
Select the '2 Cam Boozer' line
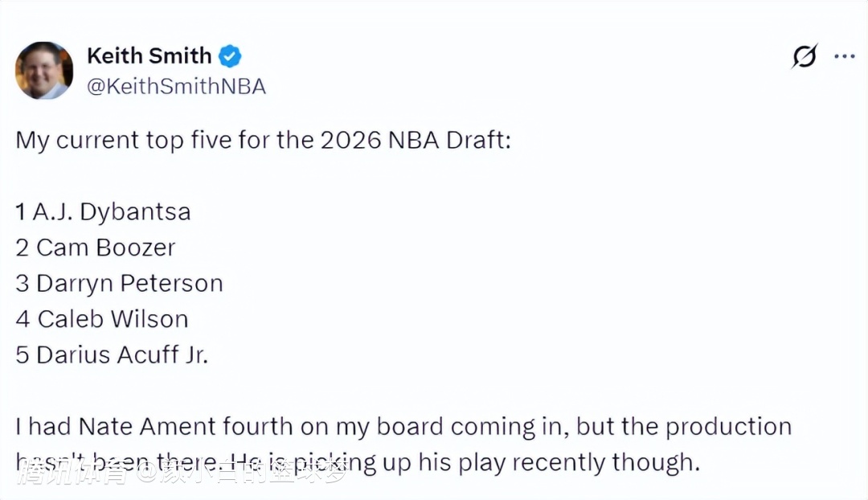pos(95,248)
